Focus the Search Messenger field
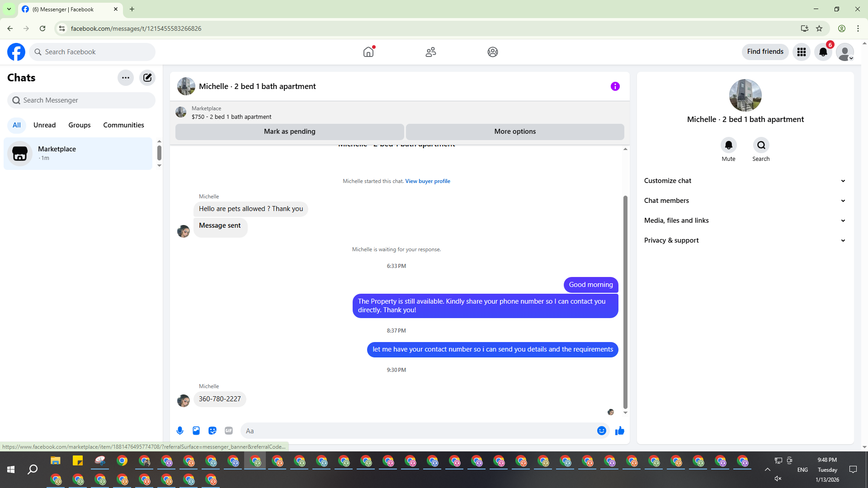868x488 pixels. 81,100
